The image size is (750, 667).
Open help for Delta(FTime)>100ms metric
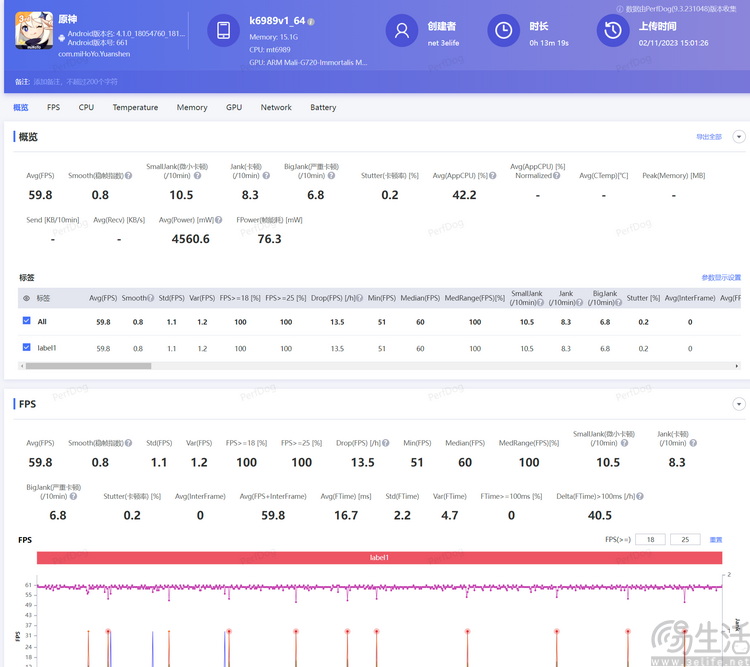point(640,496)
